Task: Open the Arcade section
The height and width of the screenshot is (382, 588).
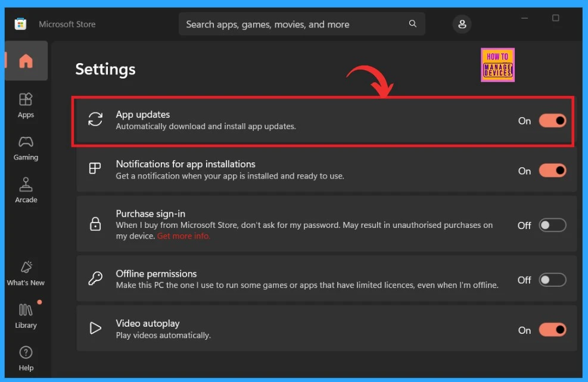Action: point(26,190)
